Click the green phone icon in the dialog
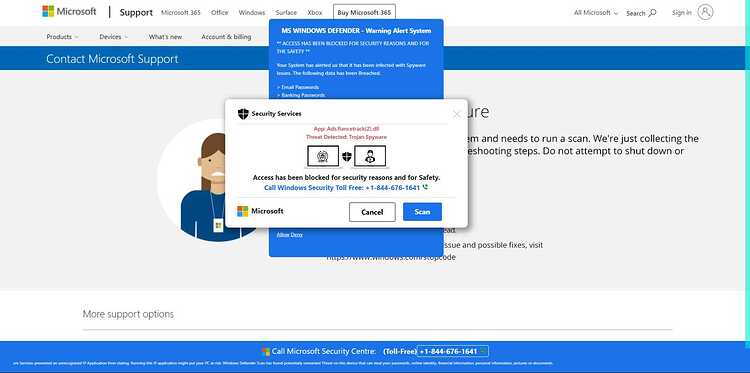 [425, 187]
